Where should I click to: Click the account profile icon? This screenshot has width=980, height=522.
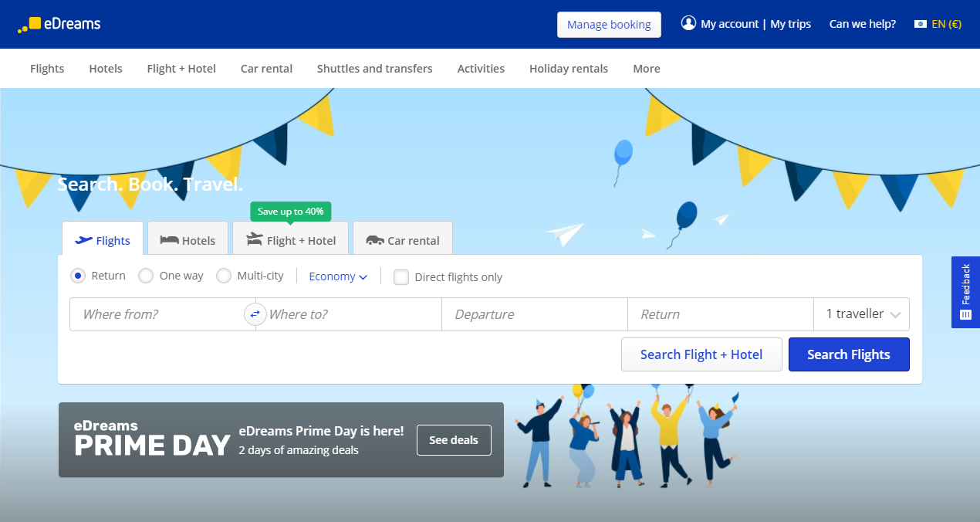point(688,23)
